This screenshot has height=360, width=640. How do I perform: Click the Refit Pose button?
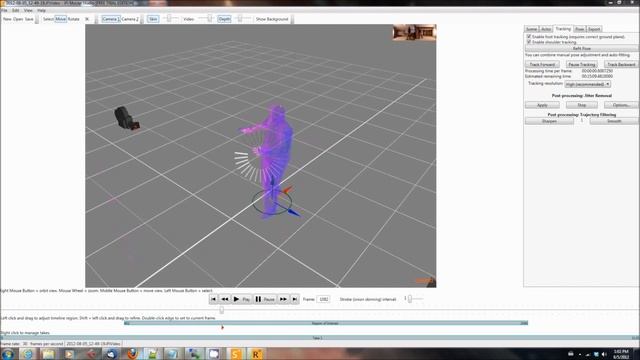[x=582, y=49]
